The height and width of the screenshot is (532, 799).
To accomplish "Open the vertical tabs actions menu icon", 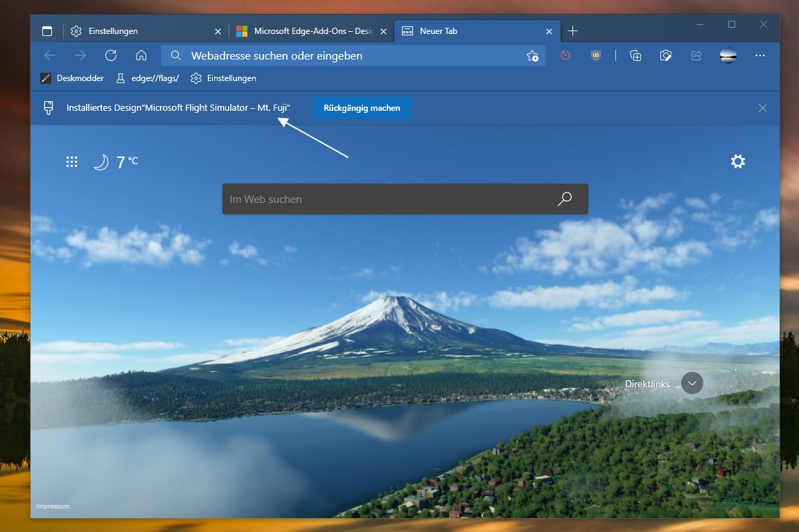I will coord(47,31).
